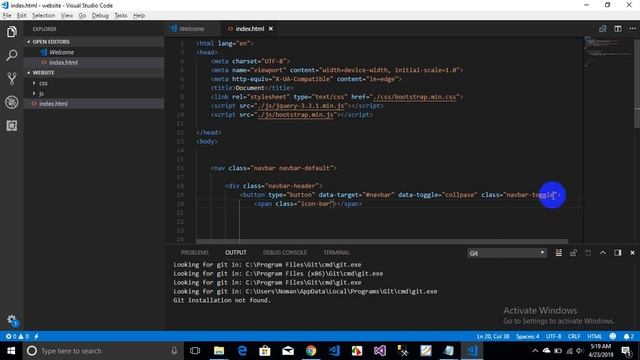
Task: Click the feedback smiley in status bar
Action: (x=613, y=336)
